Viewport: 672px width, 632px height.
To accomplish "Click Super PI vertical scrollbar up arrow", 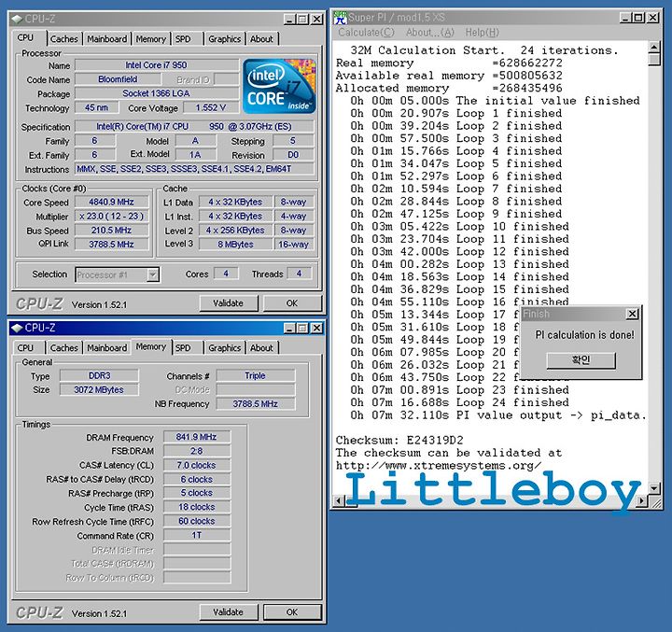I will 654,47.
